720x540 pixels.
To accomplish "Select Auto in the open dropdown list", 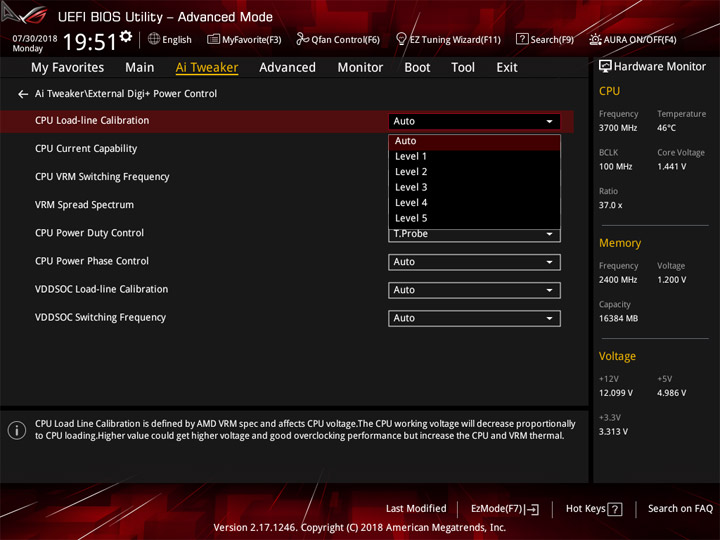I will tap(474, 141).
